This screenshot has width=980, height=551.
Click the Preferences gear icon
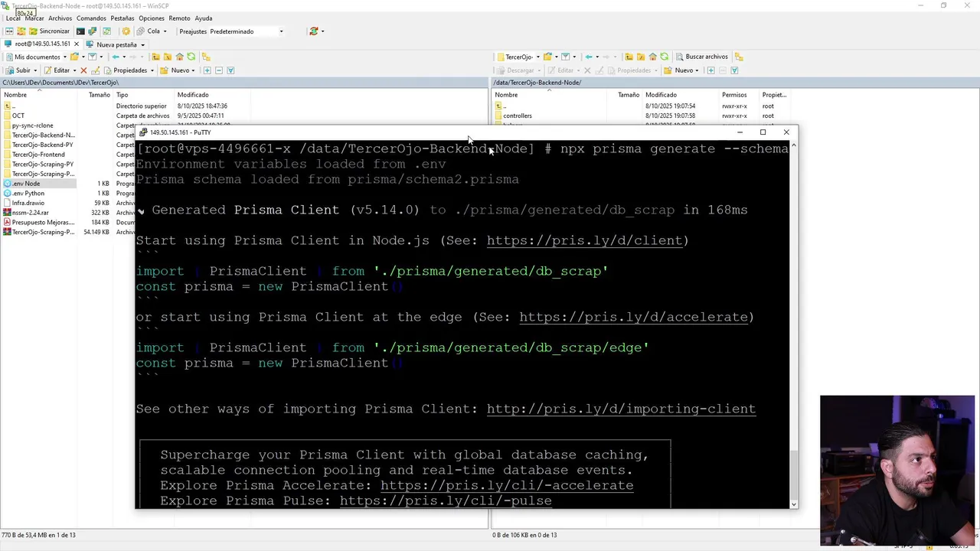(x=126, y=31)
